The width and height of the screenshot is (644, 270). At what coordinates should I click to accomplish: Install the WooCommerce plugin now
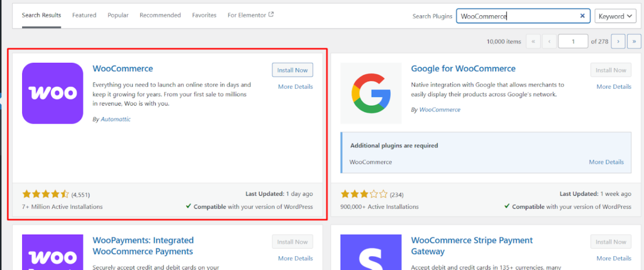[x=292, y=70]
